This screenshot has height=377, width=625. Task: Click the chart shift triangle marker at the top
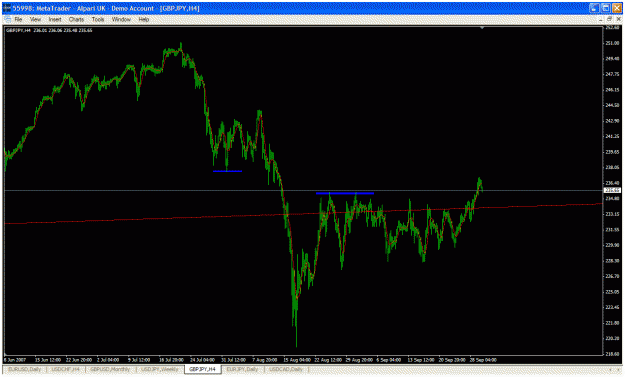pos(482,28)
